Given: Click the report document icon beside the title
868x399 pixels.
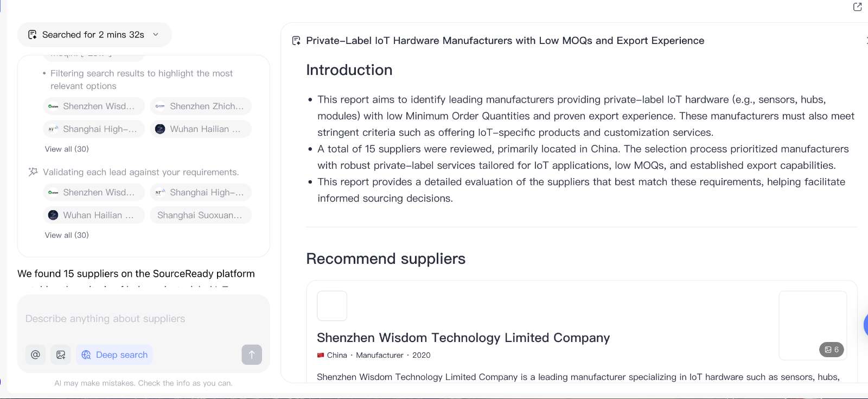Looking at the screenshot, I should [x=296, y=41].
